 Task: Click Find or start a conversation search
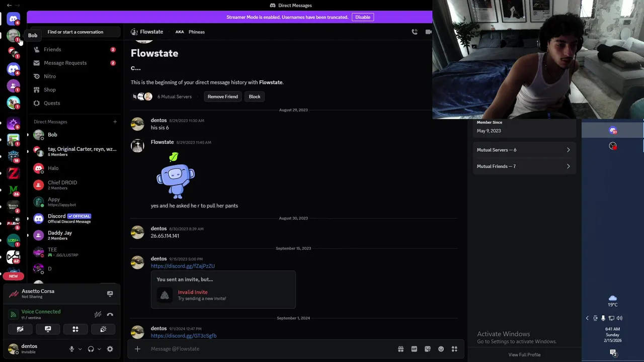pos(75,32)
